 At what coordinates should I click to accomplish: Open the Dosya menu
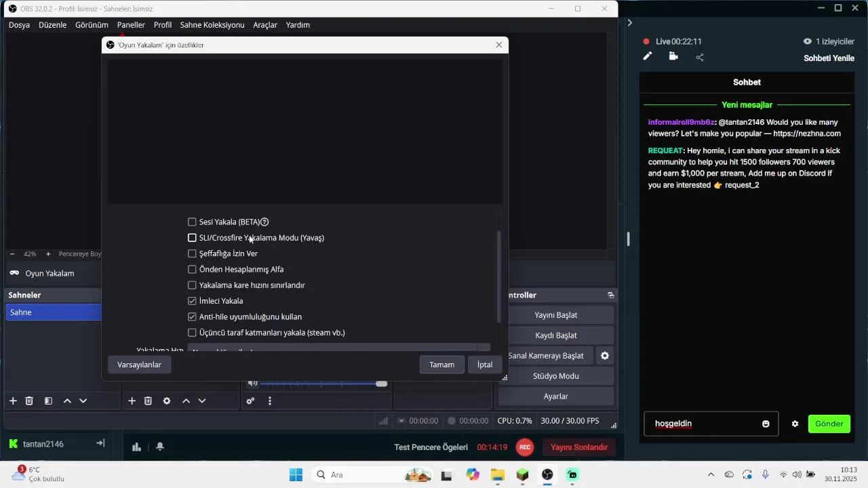click(x=19, y=25)
